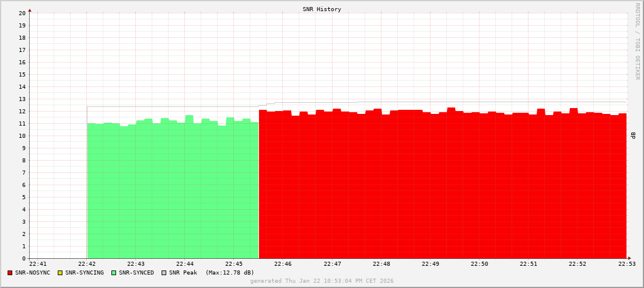Click the Max:12.78 dB peak value text

click(230, 273)
